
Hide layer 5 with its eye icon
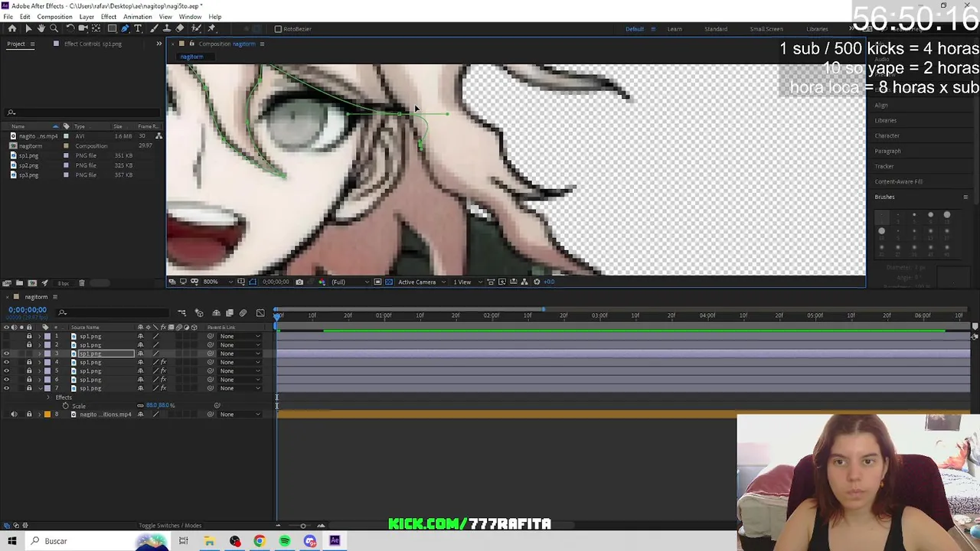point(7,371)
